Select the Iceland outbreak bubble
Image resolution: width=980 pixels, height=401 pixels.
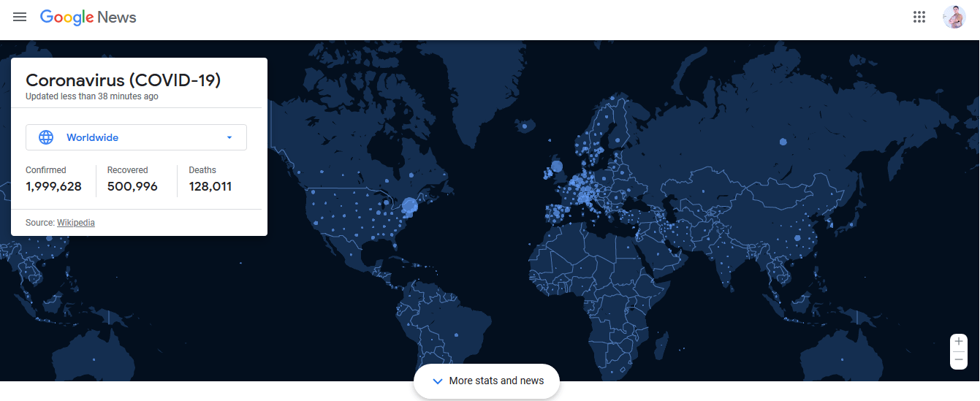[525, 126]
